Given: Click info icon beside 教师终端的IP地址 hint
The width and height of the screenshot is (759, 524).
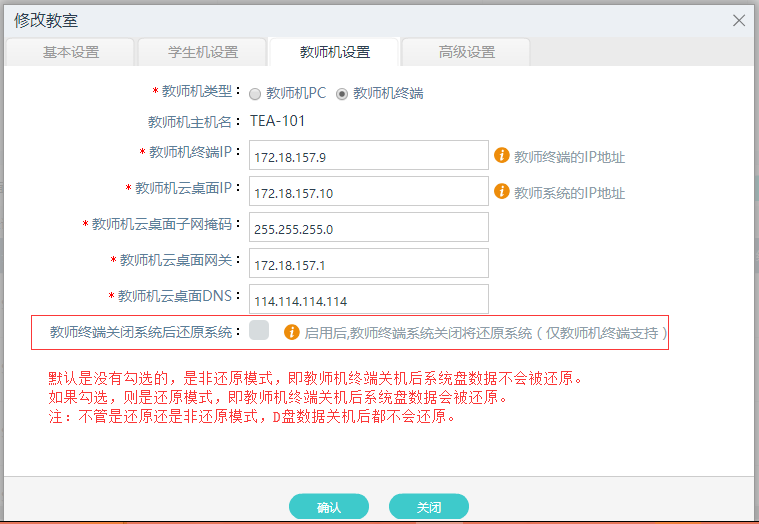Looking at the screenshot, I should click(x=502, y=156).
